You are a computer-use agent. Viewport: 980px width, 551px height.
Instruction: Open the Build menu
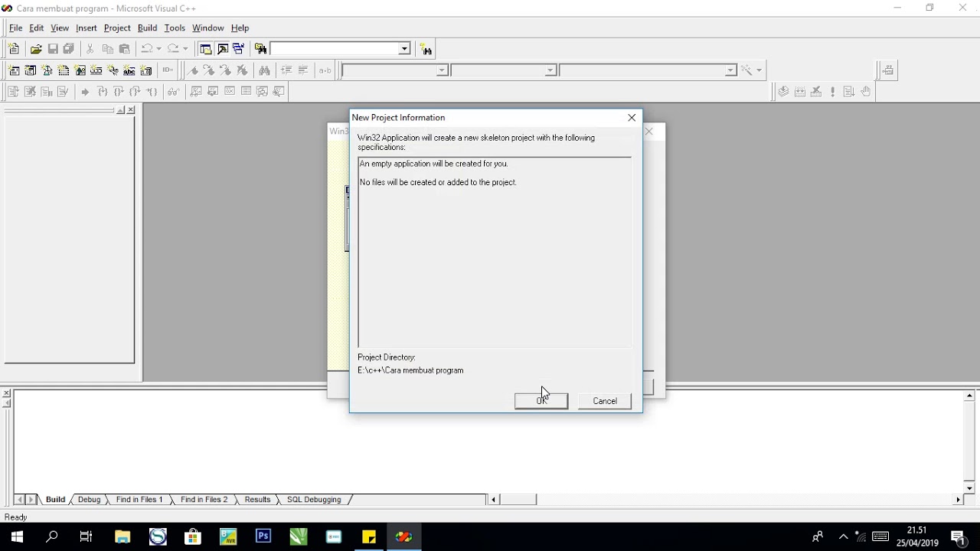click(x=148, y=28)
